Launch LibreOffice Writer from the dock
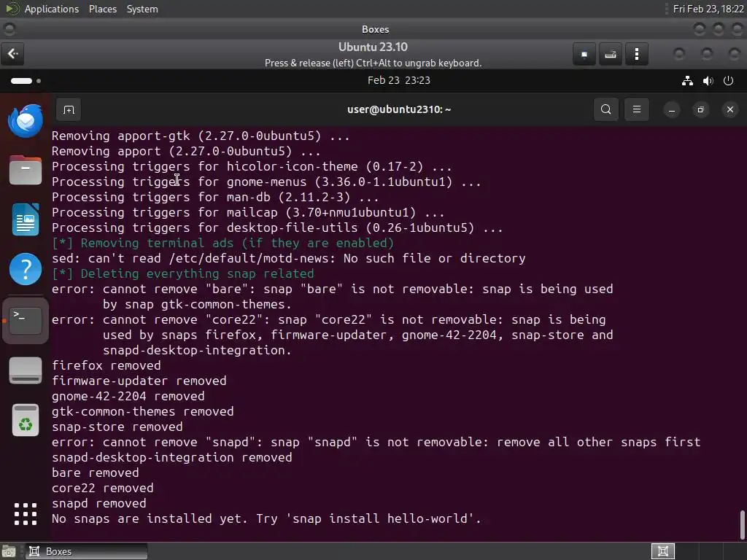This screenshot has width=747, height=560. click(x=26, y=219)
